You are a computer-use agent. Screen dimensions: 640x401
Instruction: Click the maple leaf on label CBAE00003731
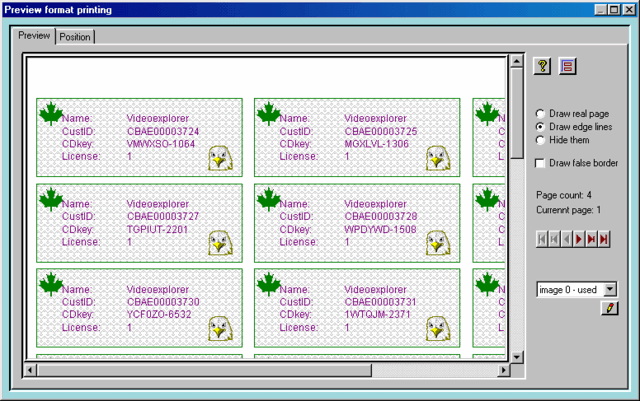tap(269, 284)
